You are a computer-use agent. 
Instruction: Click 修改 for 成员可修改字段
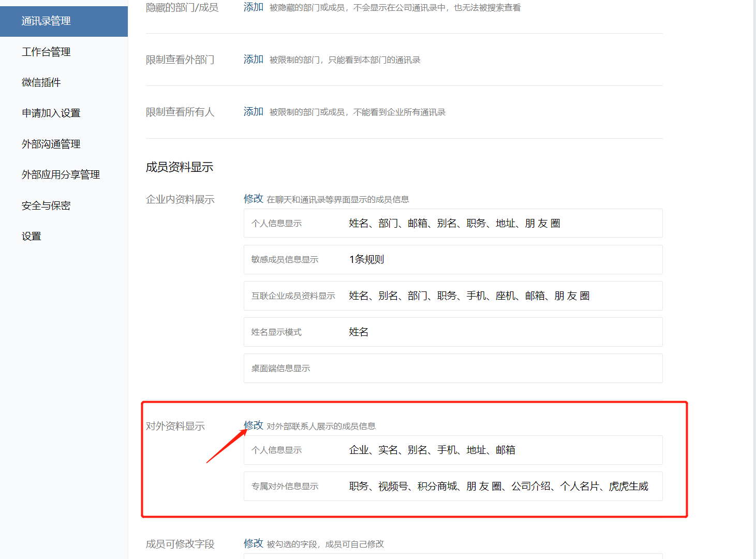tap(254, 544)
